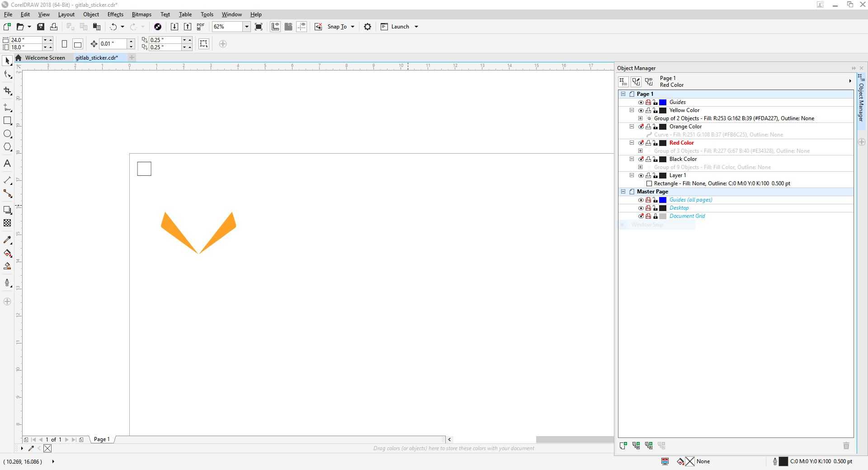Select the Transparency tool
Image resolution: width=868 pixels, height=470 pixels.
point(7,223)
